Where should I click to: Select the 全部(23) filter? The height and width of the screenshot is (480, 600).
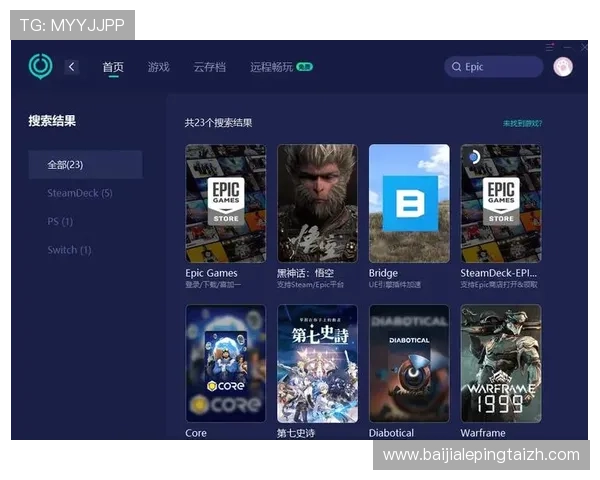[85, 164]
